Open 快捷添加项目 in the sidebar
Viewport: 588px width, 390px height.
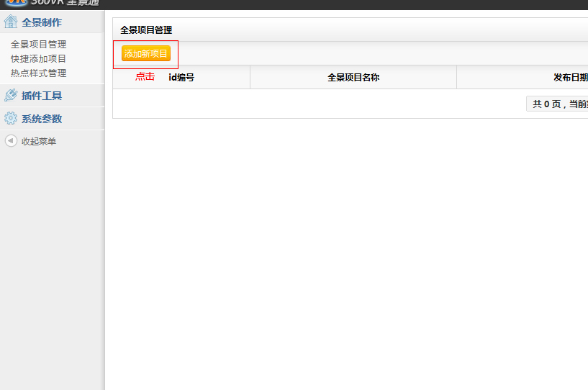tap(38, 59)
